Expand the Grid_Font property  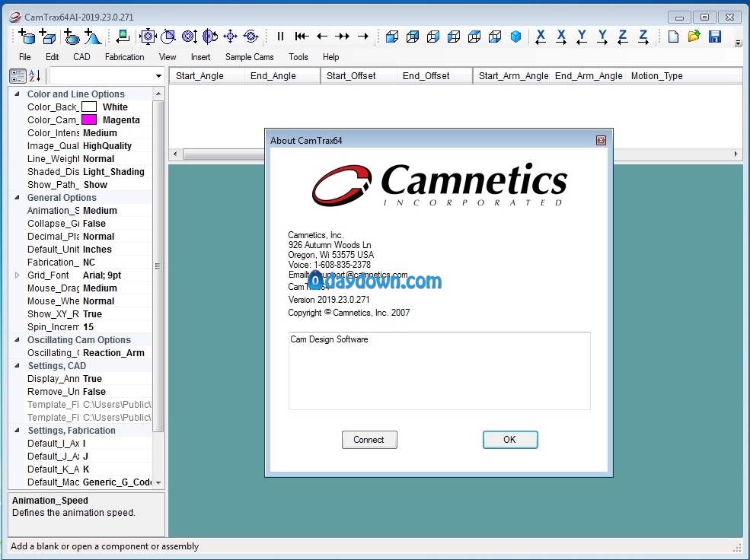tap(18, 275)
